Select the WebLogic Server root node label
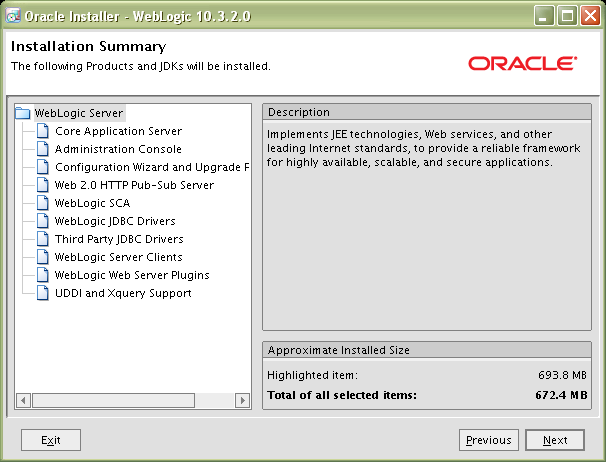Screen dimensions: 606x462 tap(79, 113)
